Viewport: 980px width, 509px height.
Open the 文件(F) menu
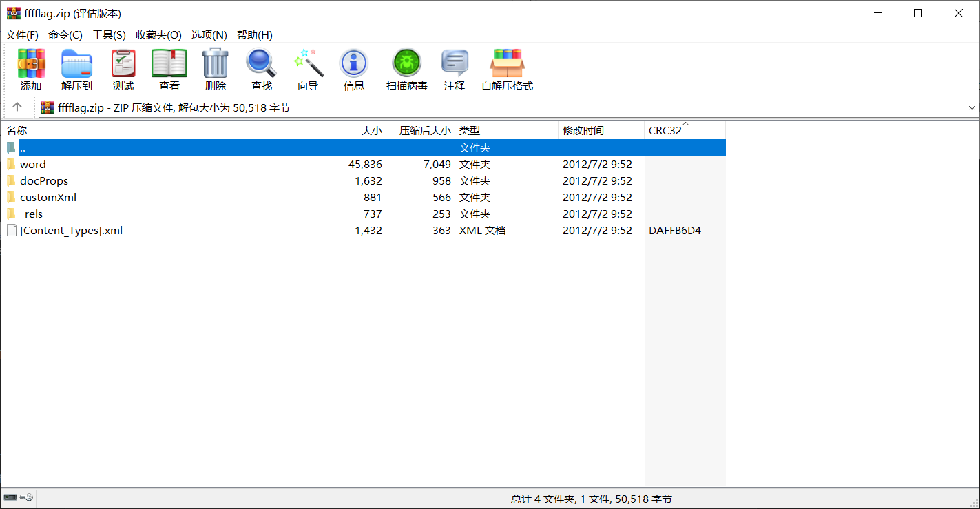(x=22, y=35)
